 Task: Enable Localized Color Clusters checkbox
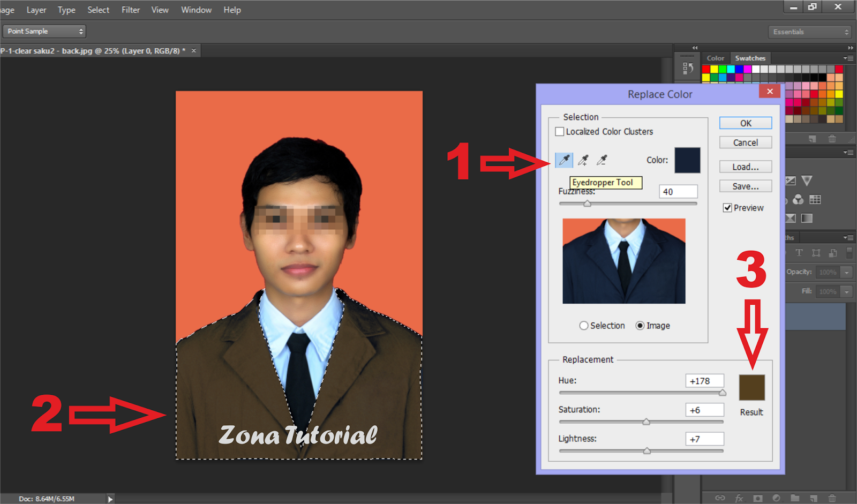560,132
